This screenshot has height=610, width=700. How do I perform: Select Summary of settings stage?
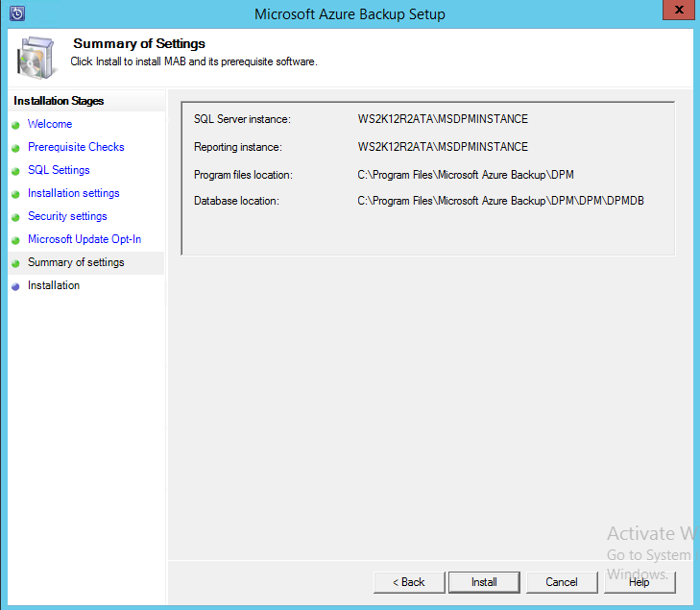click(76, 262)
